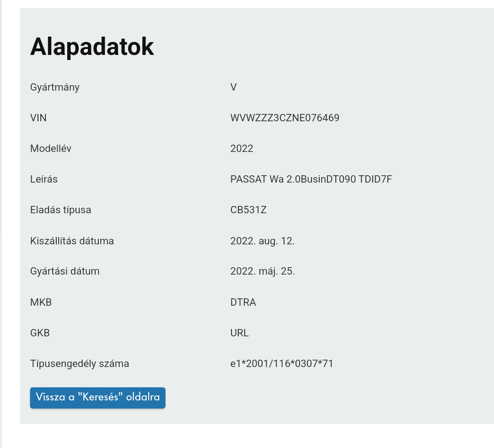The image size is (494, 448).
Task: Select the delivery date 2022. aug. 12.
Action: [x=263, y=241]
